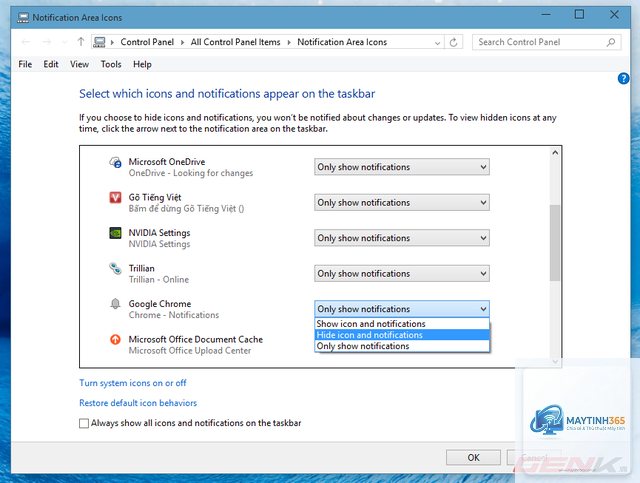Click the Notification Area Icons title bar icon
Viewport: 640px width, 483px height.
(23, 18)
